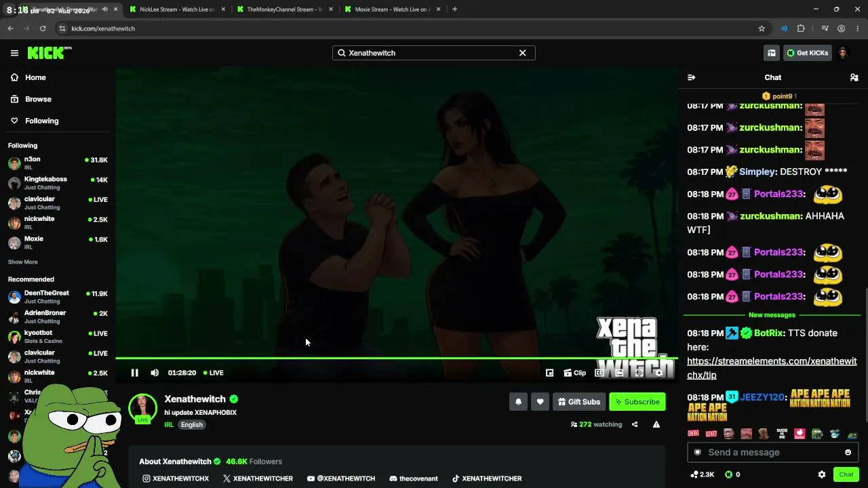Image resolution: width=868 pixels, height=488 pixels.
Task: Switch to the Moxie Stream tab
Action: pos(392,9)
